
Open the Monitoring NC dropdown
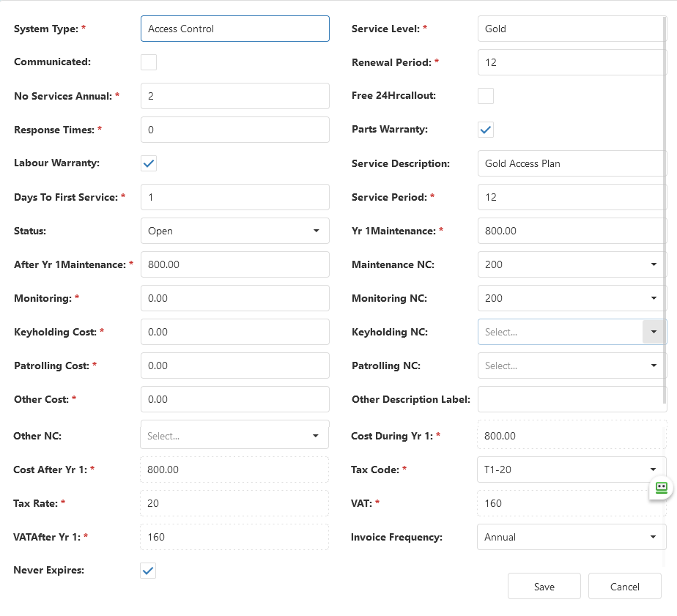[571, 298]
